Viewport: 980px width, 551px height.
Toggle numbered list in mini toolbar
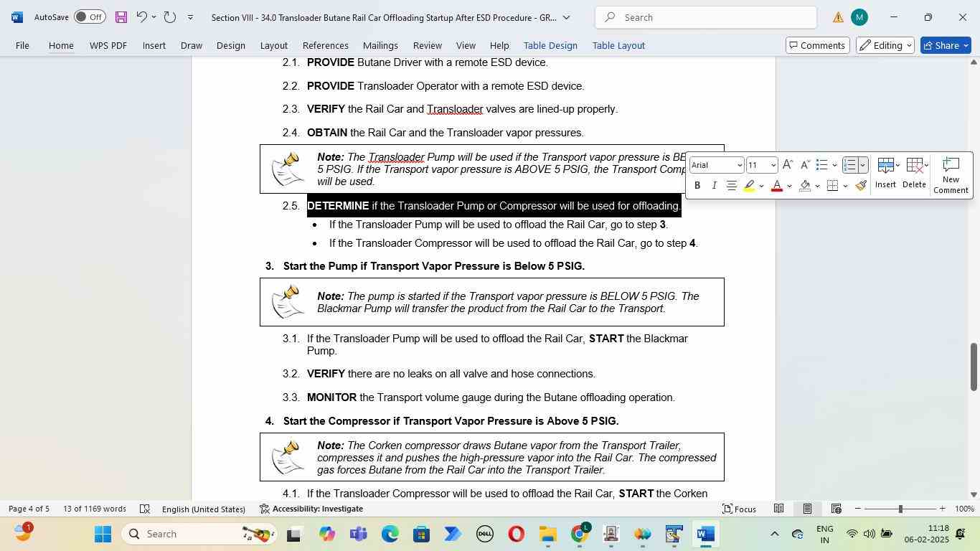(850, 165)
